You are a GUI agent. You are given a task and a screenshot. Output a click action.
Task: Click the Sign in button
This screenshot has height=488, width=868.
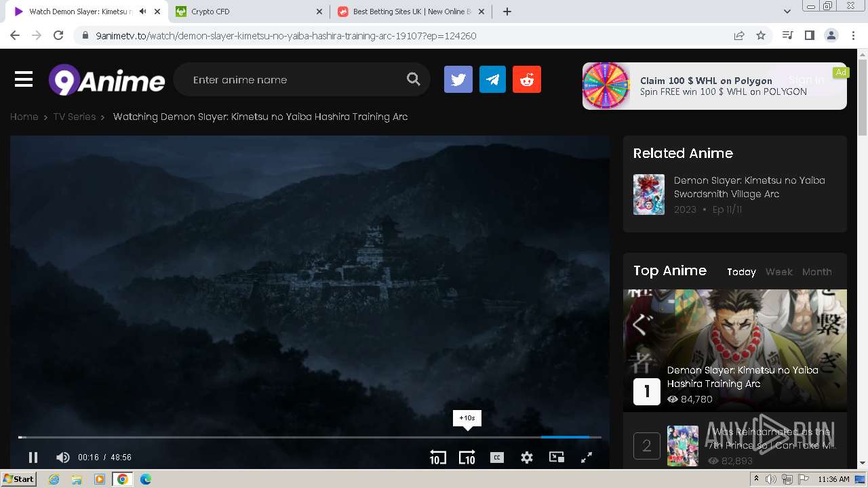(x=806, y=79)
